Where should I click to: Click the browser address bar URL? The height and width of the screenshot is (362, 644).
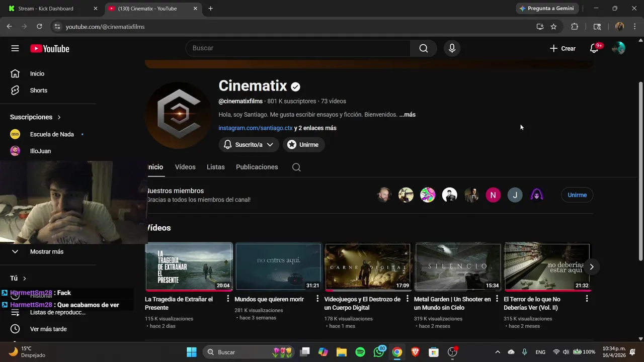click(105, 27)
